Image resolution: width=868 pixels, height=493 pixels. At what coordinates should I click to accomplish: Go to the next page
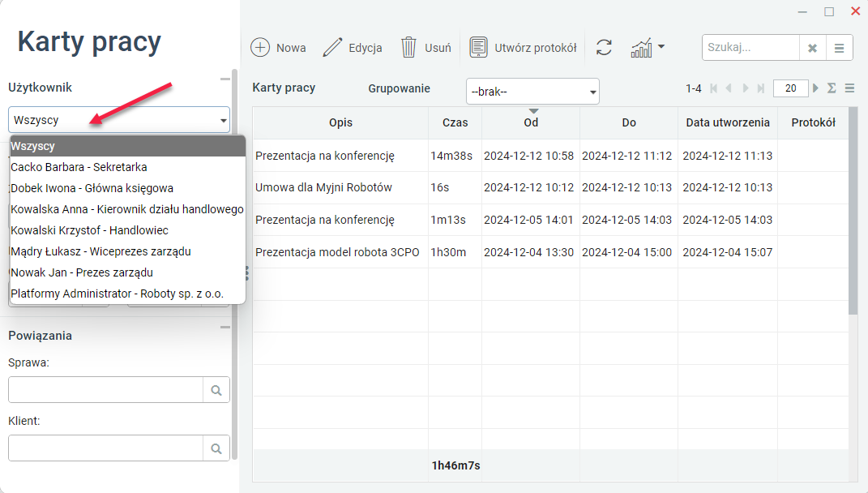point(746,88)
